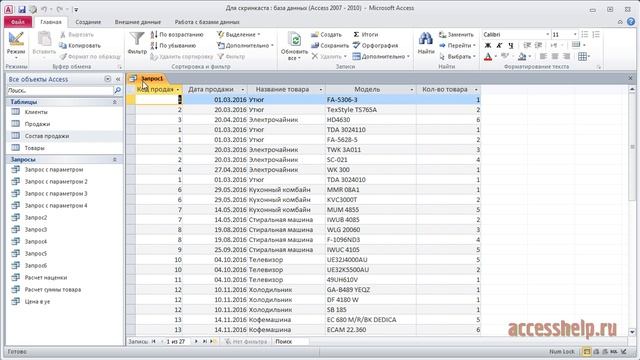Collapse navigation pane with chevrons
This screenshot has width=640, height=360.
118,79
